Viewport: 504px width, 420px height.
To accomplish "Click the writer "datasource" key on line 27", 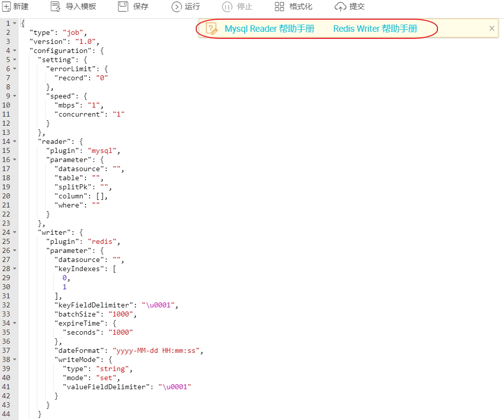I will click(79, 259).
